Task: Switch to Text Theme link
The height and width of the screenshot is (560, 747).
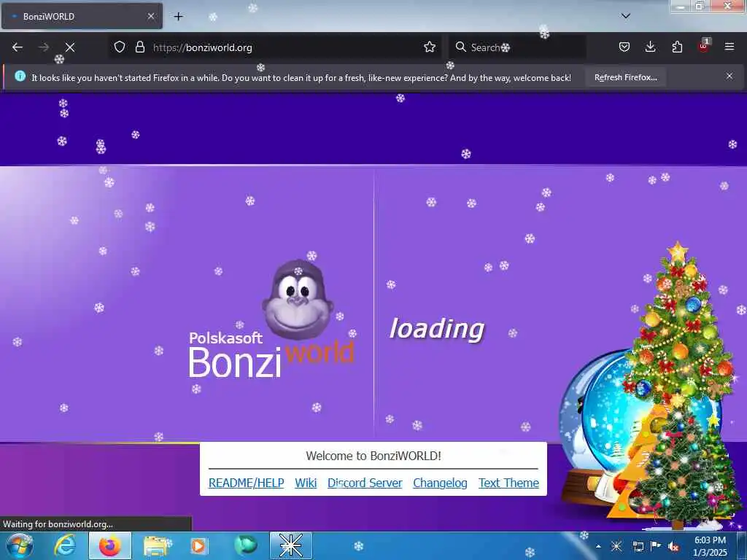Action: coord(508,483)
